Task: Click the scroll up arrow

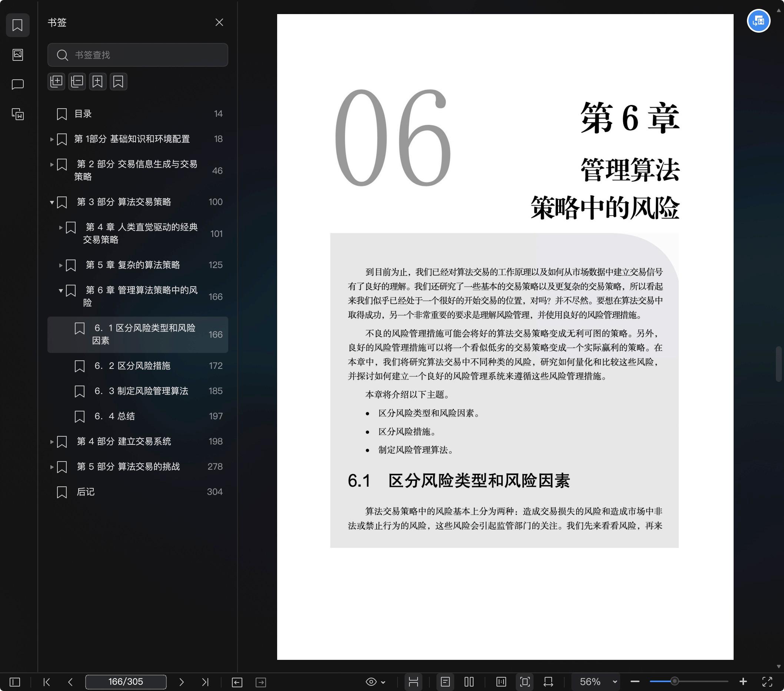Action: (779, 10)
